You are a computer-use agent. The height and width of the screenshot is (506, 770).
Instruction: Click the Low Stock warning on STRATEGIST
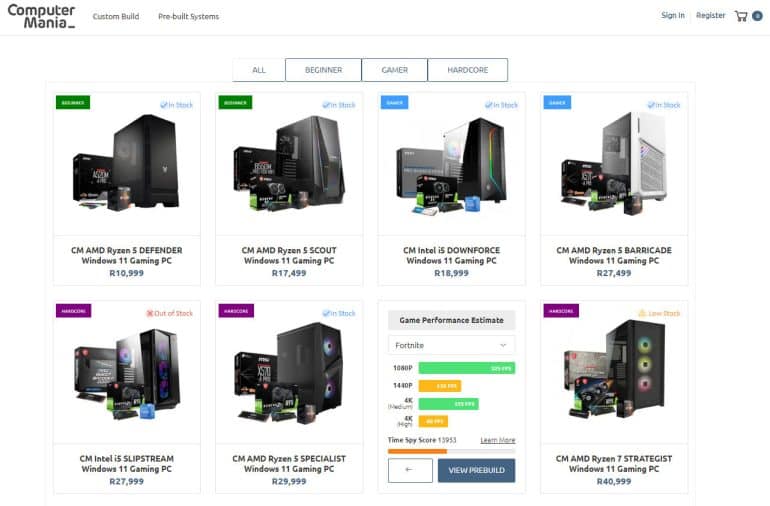pos(659,313)
